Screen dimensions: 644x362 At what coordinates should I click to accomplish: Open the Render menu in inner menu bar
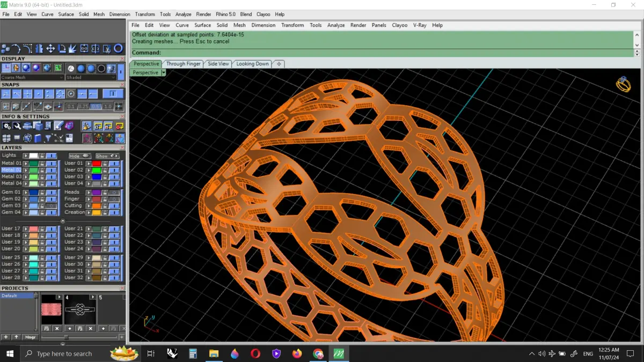click(x=358, y=25)
